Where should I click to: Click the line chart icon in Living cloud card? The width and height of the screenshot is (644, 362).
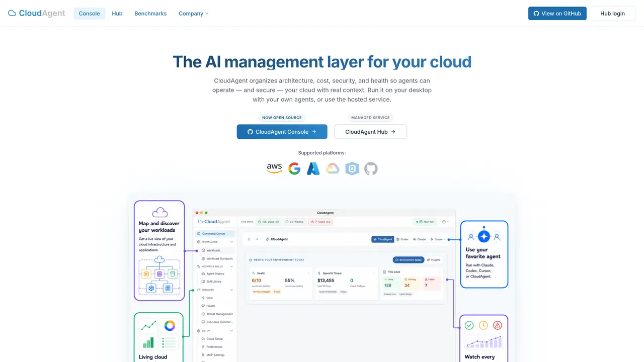coord(148,326)
